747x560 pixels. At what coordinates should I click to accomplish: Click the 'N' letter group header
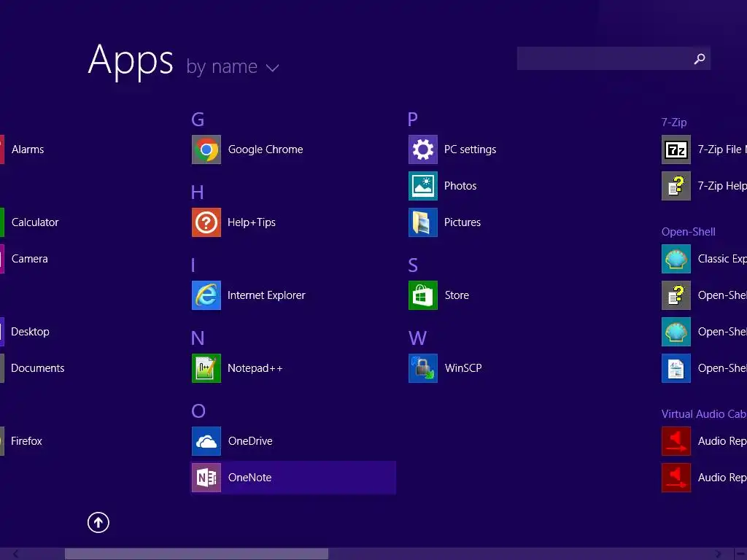[x=198, y=338]
